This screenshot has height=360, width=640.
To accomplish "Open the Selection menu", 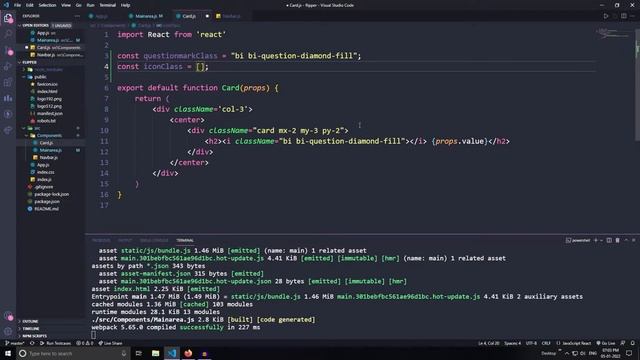I will (47, 5).
